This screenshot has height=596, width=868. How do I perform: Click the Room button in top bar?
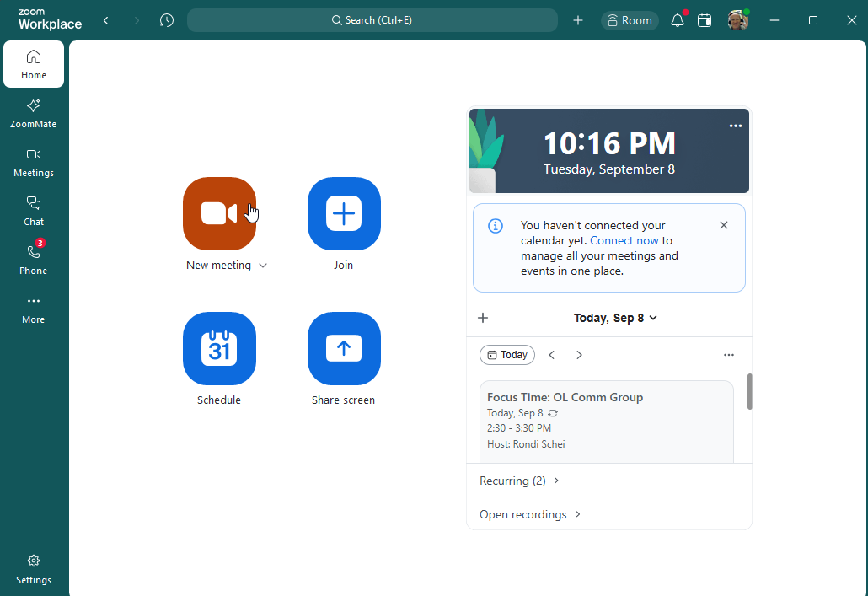tap(630, 20)
